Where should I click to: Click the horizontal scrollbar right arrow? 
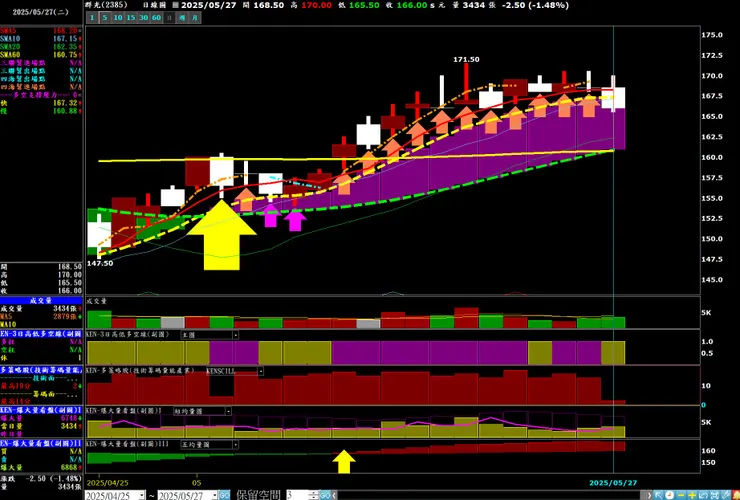click(x=649, y=495)
